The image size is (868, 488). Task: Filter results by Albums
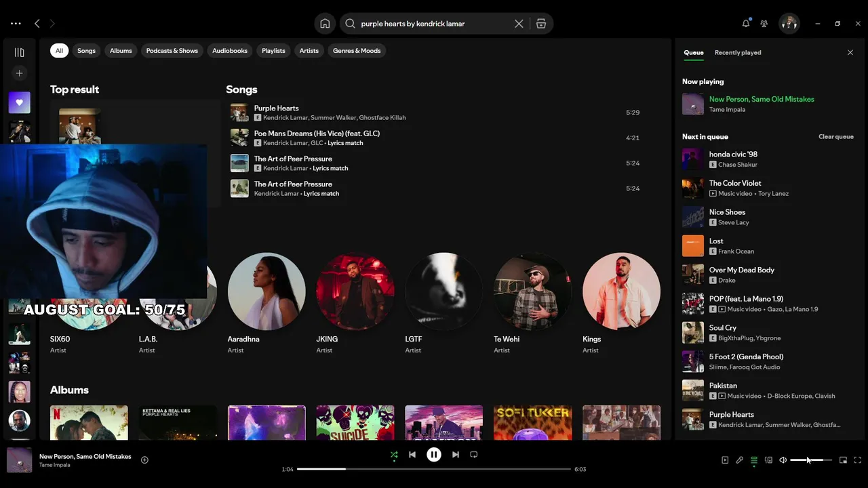121,51
